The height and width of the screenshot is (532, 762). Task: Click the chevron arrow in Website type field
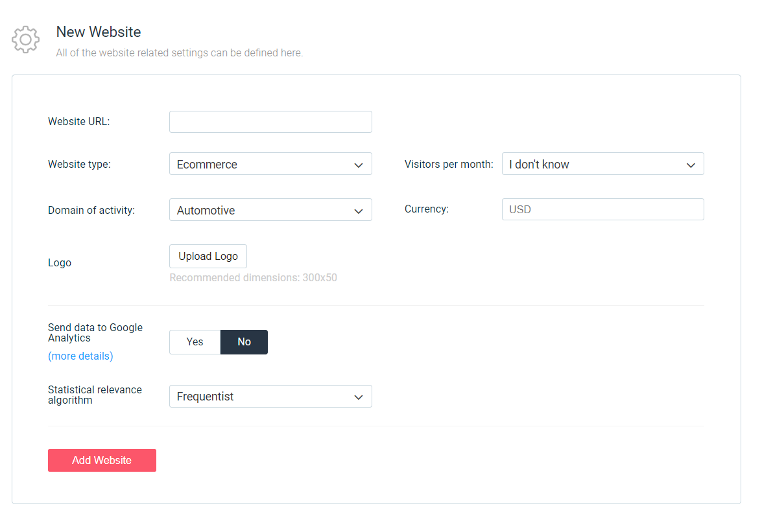pos(359,165)
